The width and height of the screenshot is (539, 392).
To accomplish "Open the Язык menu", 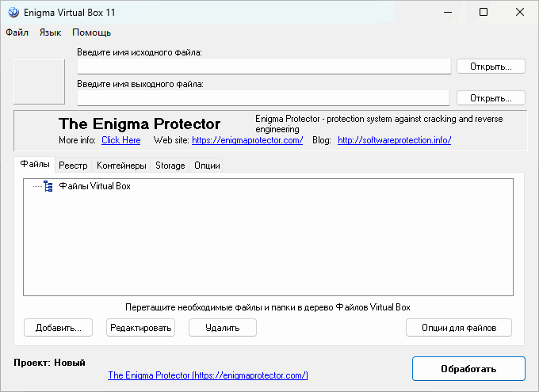I will click(50, 32).
